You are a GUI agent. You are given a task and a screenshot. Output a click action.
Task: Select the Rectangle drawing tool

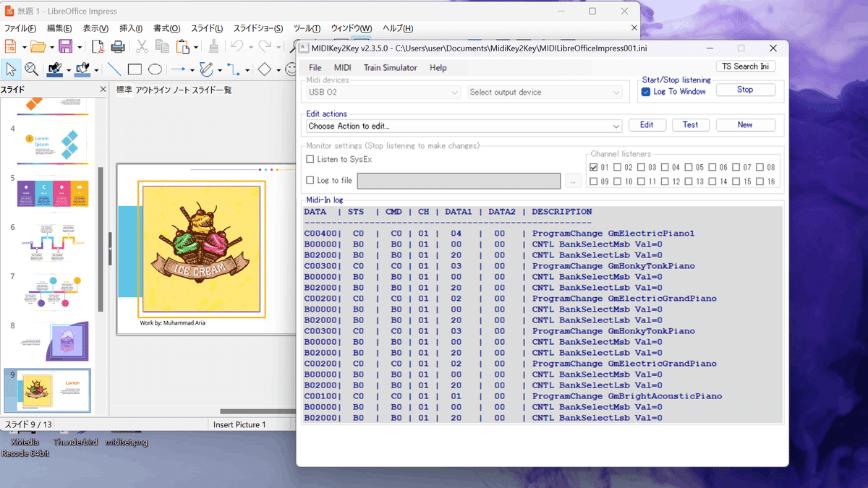point(135,69)
